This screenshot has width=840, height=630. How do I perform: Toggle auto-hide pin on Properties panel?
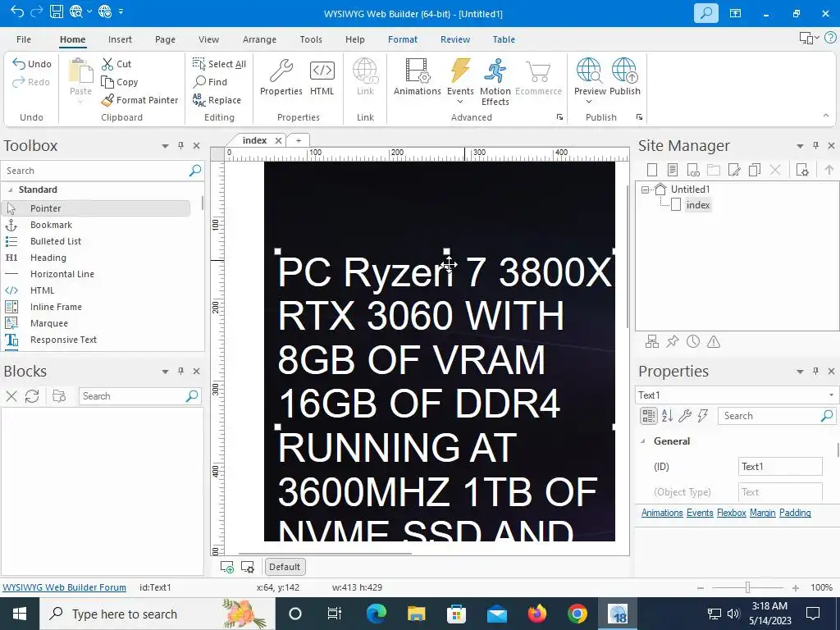click(815, 372)
